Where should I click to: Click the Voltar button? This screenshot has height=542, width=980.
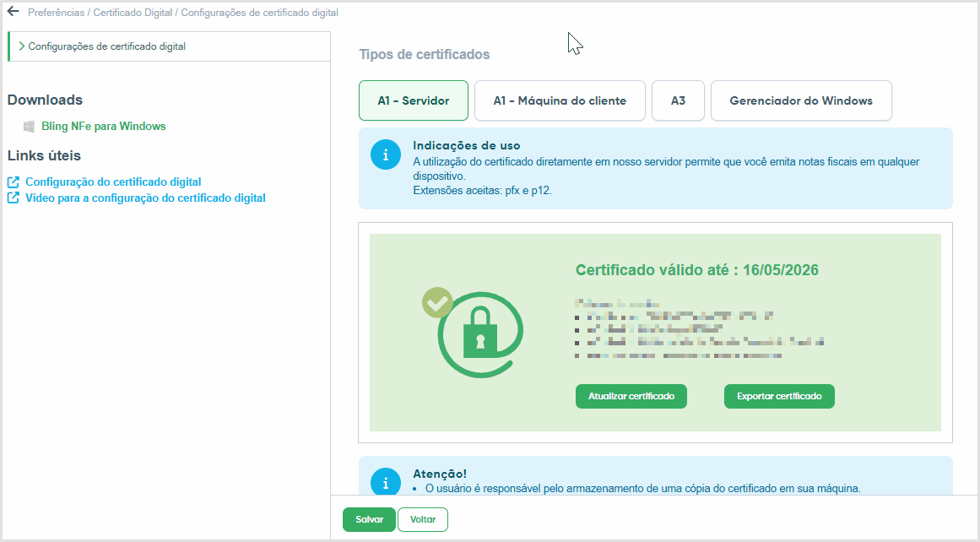click(423, 519)
